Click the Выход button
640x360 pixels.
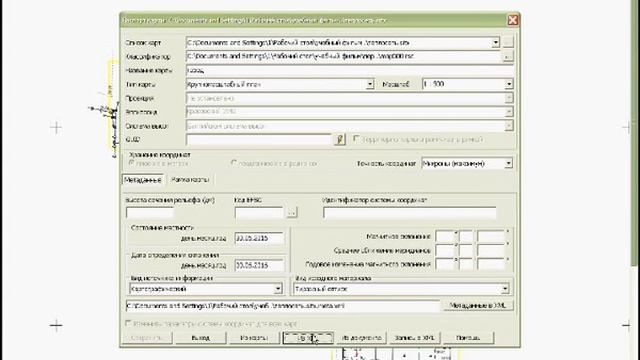[200, 338]
